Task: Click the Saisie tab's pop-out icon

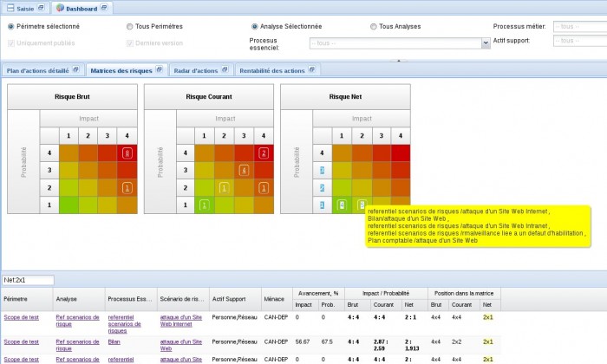Action: click(x=41, y=7)
